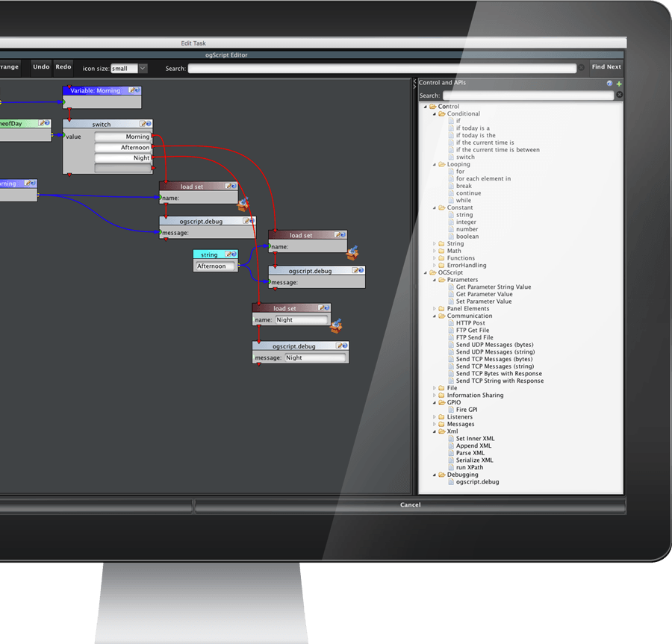Collapse the Looping folder
672x644 pixels.
tap(434, 165)
